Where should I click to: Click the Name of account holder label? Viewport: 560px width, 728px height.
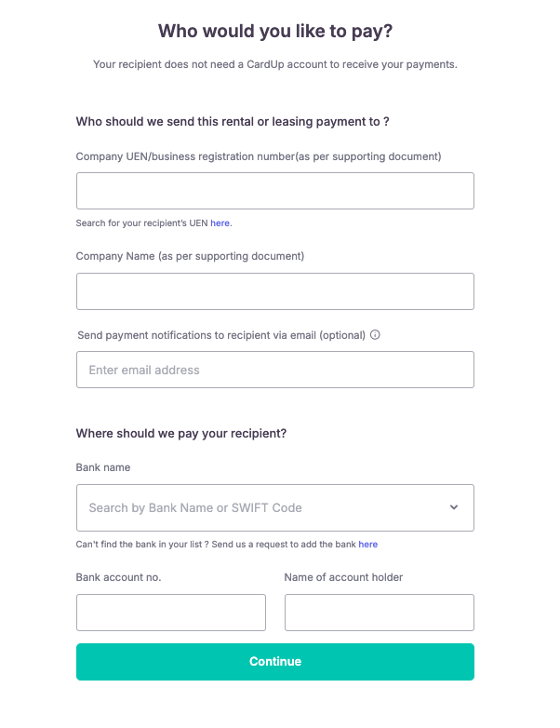(x=343, y=577)
